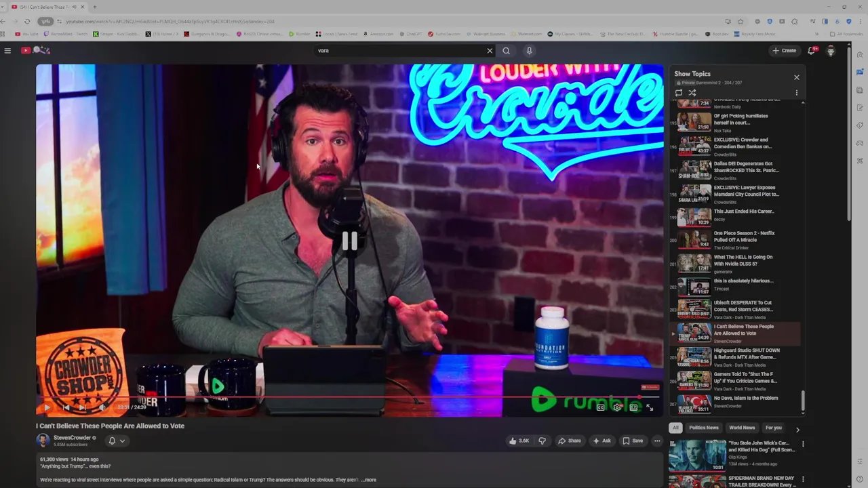Open the YouTube guide hamburger menu
The image size is (868, 488).
[x=7, y=50]
